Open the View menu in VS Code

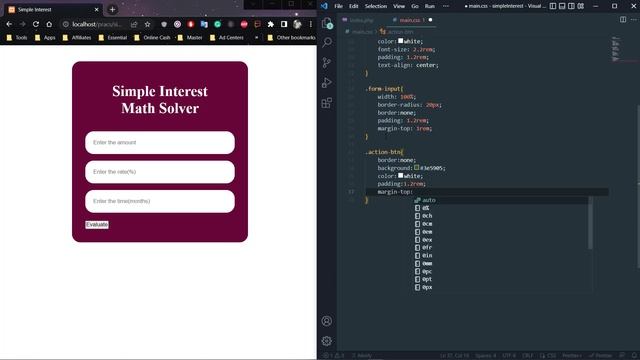[x=399, y=6]
